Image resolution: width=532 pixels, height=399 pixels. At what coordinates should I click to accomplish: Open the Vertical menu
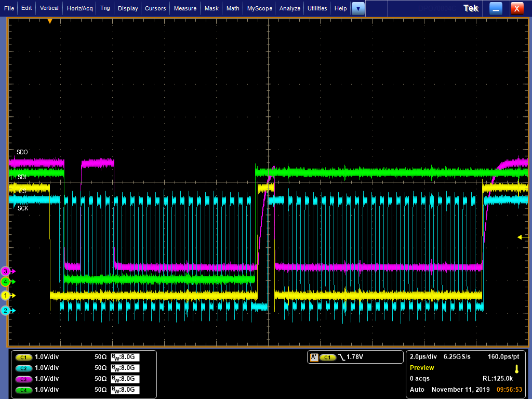pyautogui.click(x=49, y=8)
